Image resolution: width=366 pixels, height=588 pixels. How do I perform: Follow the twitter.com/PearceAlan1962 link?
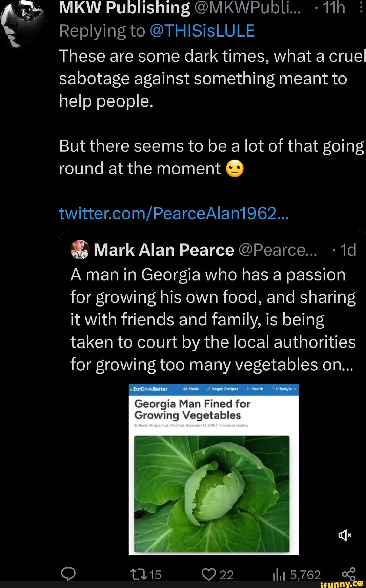click(x=174, y=213)
